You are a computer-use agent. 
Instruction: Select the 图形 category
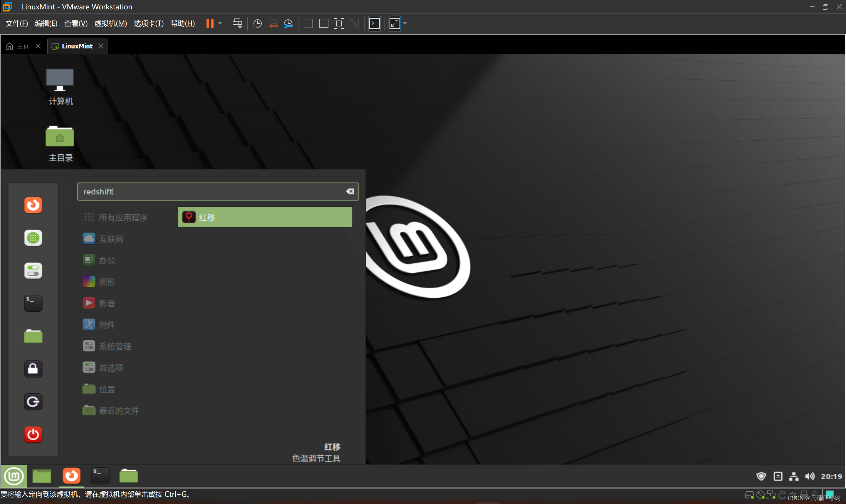pyautogui.click(x=99, y=282)
